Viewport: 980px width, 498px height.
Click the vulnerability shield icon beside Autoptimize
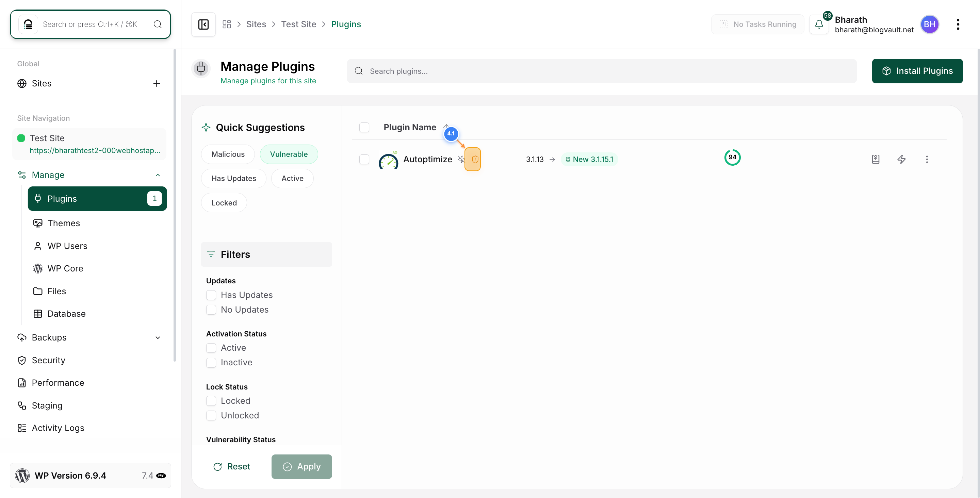(x=475, y=159)
